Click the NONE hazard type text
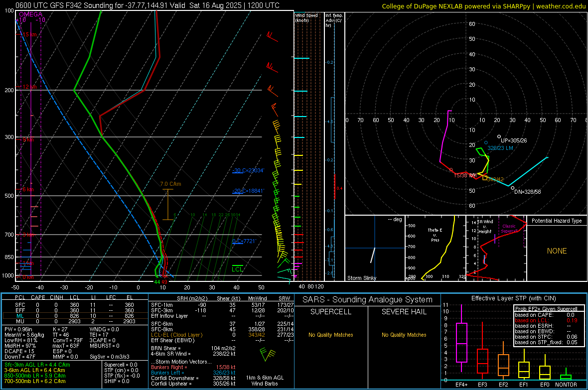 click(557, 251)
